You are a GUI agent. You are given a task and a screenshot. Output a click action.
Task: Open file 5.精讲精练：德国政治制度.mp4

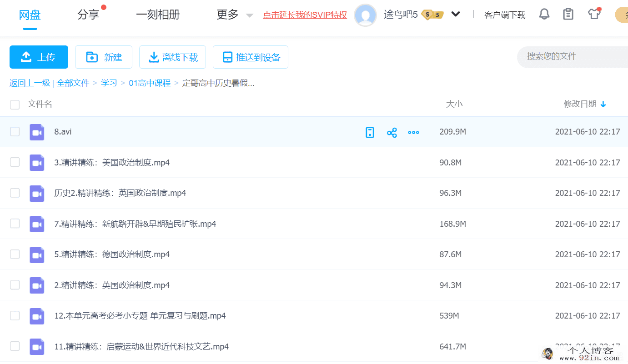[x=112, y=254]
